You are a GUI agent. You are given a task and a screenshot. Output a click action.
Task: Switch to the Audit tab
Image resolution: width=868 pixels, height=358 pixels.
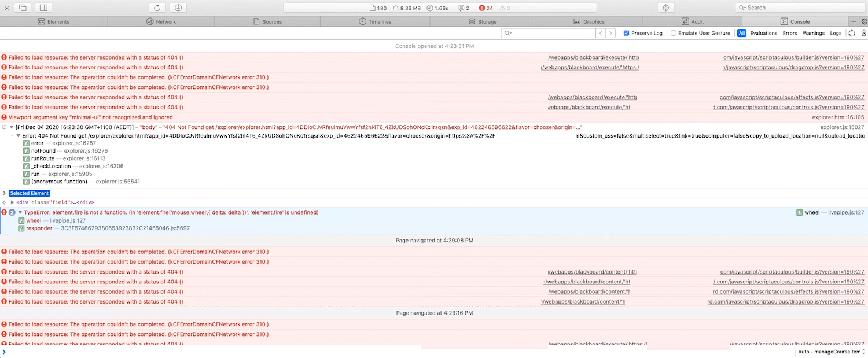pyautogui.click(x=693, y=21)
